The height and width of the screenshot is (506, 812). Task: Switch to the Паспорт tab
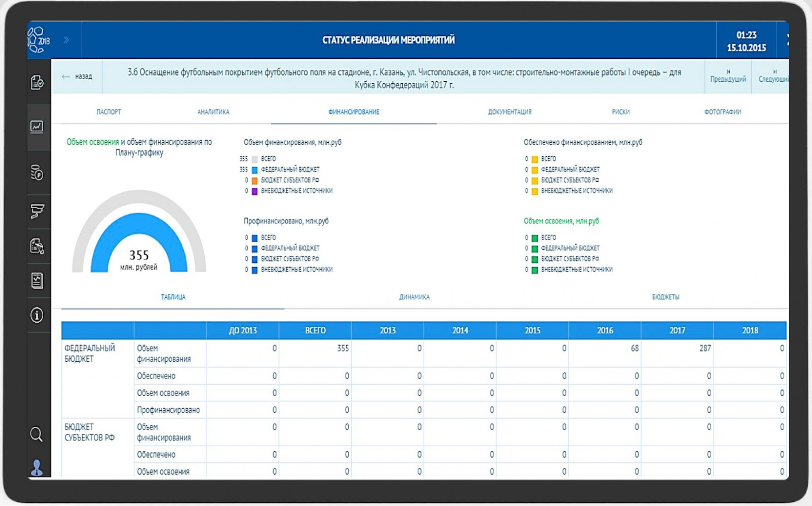pyautogui.click(x=108, y=112)
